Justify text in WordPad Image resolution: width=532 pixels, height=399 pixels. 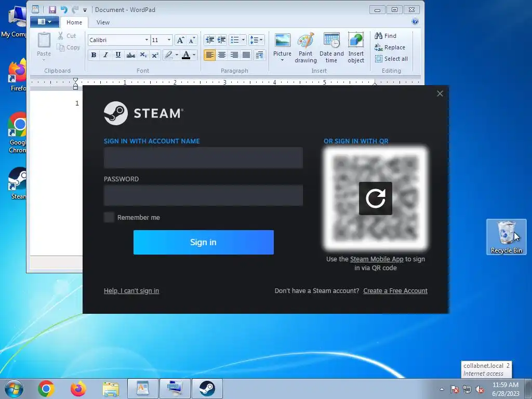point(246,55)
